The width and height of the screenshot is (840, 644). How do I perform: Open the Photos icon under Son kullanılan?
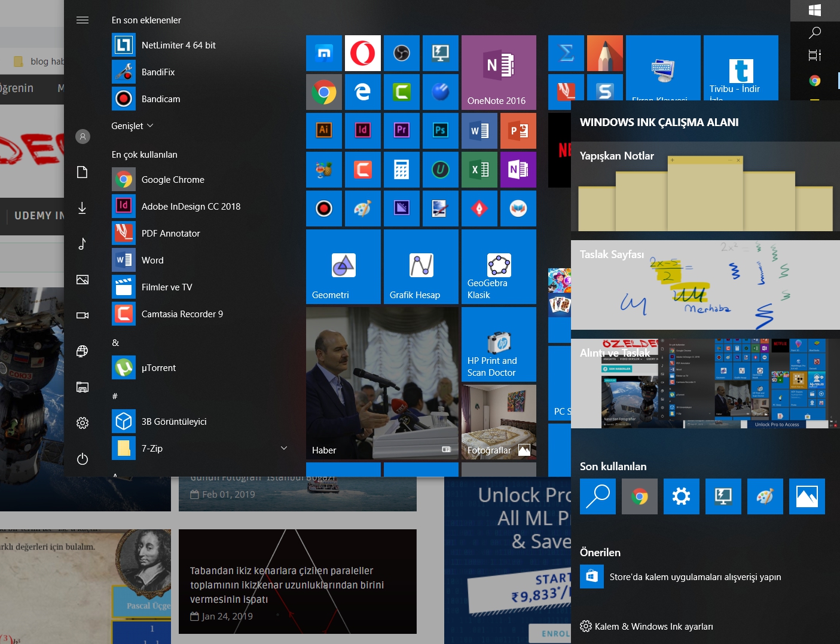(x=807, y=496)
